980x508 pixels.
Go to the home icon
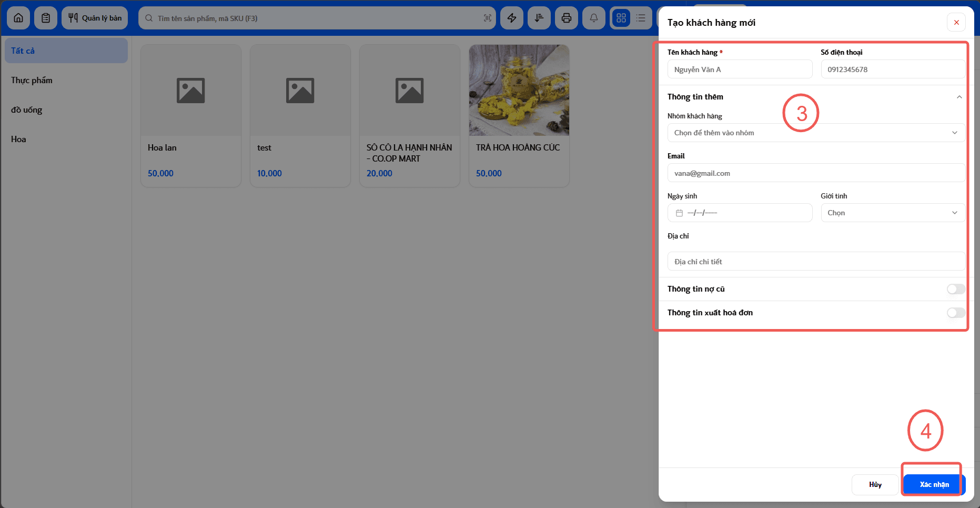pyautogui.click(x=18, y=18)
